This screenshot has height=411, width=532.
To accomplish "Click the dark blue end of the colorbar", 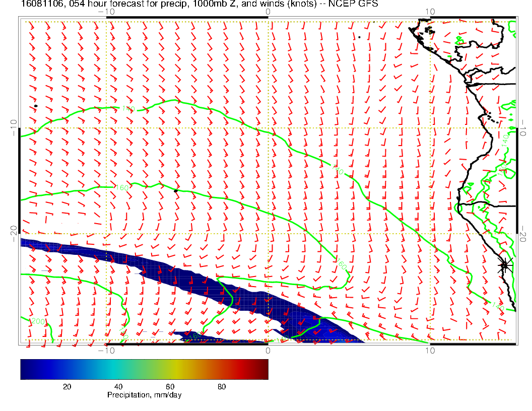I will coord(25,369).
